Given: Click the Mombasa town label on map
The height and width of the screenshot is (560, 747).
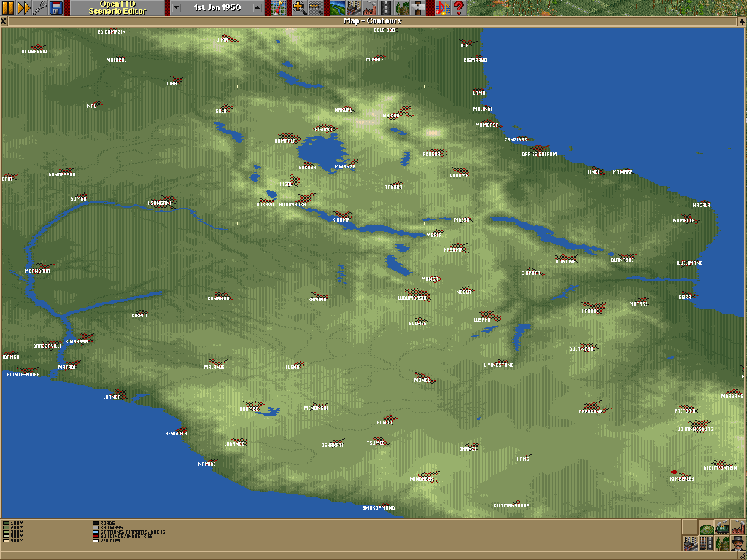Looking at the screenshot, I should [x=487, y=125].
